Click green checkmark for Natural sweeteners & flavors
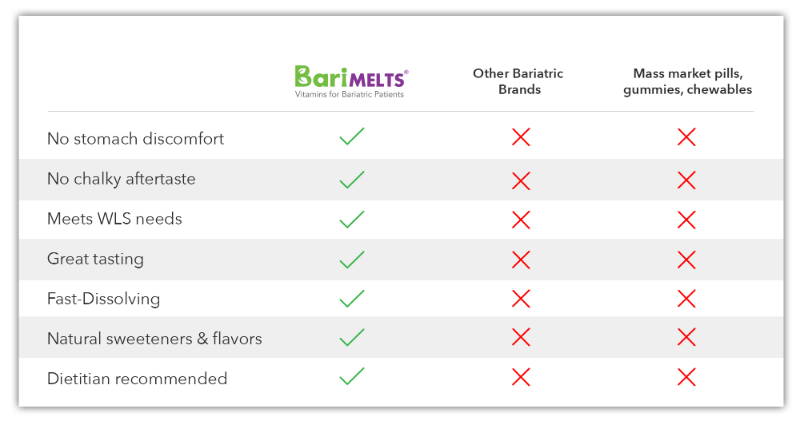The height and width of the screenshot is (424, 800). point(352,337)
